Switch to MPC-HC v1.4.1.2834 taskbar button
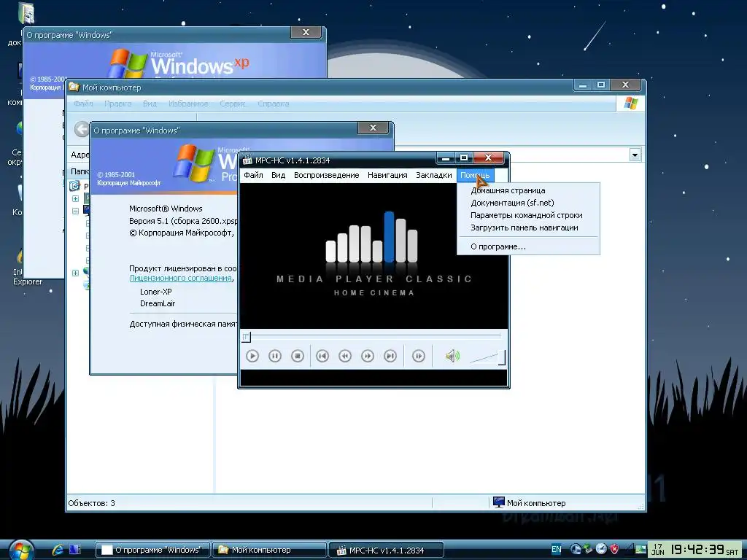The width and height of the screenshot is (747, 560). click(x=387, y=550)
